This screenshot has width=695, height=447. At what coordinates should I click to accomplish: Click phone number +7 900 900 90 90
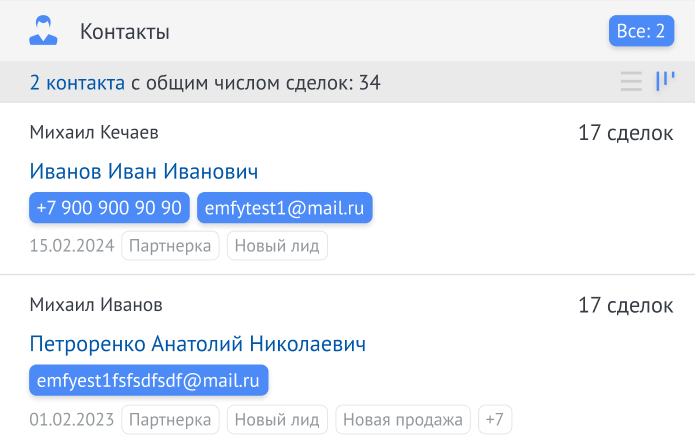pyautogui.click(x=109, y=208)
